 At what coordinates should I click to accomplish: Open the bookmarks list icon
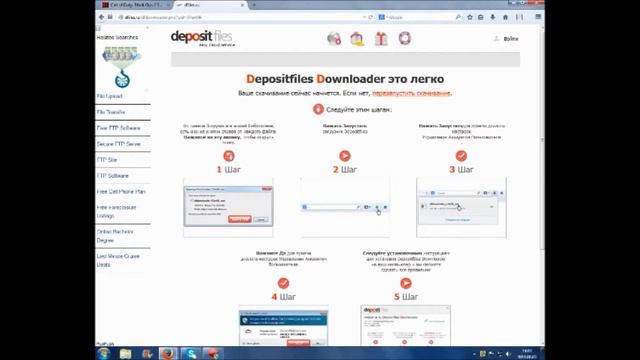tap(481, 17)
